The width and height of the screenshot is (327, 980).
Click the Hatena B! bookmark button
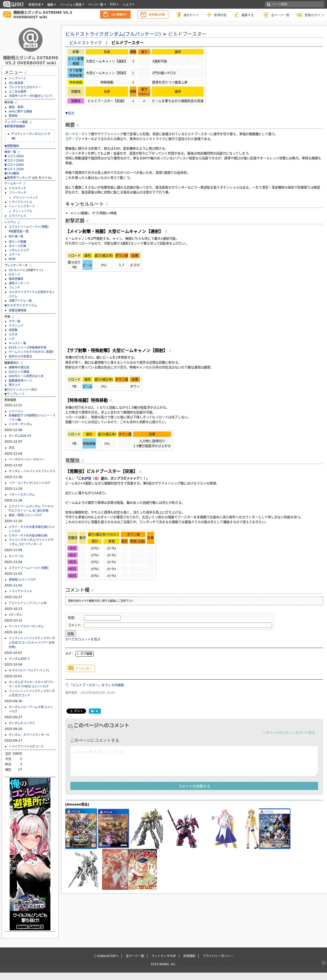pyautogui.click(x=95, y=711)
